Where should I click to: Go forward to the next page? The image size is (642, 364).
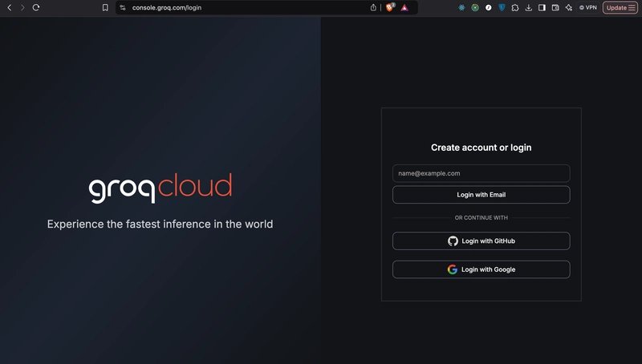click(22, 7)
